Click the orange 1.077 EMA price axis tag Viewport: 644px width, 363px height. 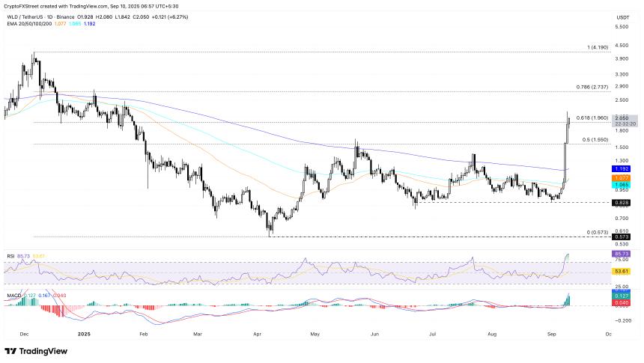tap(621, 178)
